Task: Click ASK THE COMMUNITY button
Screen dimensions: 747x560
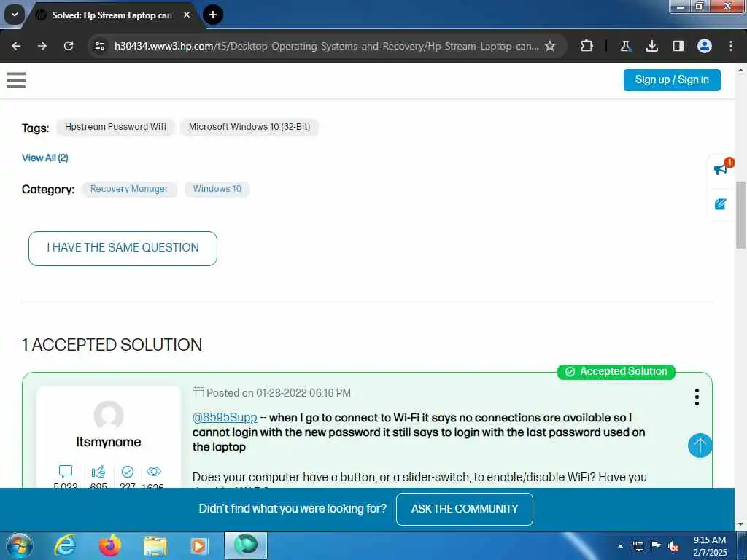Action: coord(465,509)
